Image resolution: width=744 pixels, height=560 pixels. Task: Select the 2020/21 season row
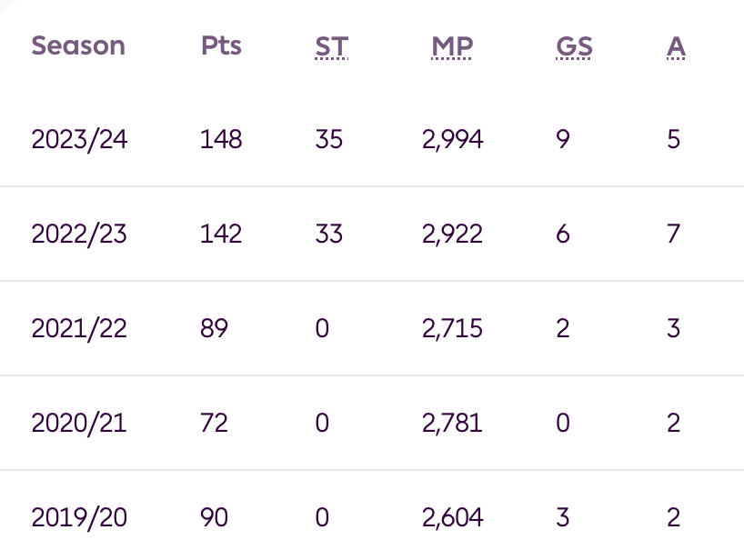coord(79,423)
